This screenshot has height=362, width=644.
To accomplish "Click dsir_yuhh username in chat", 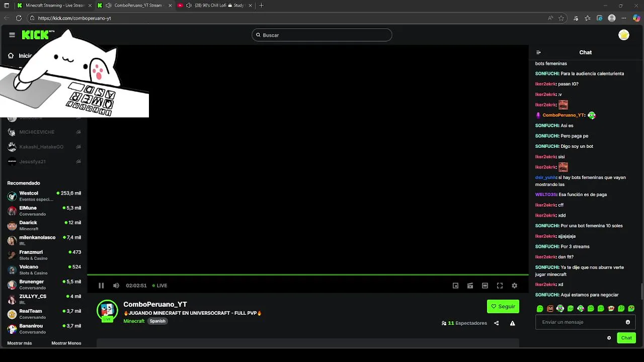I will coord(546,177).
